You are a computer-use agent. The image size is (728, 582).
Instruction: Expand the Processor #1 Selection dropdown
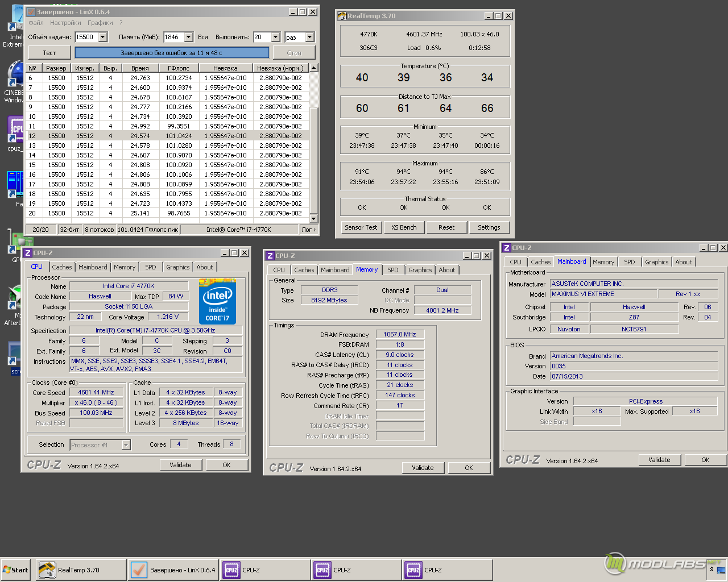tap(126, 444)
